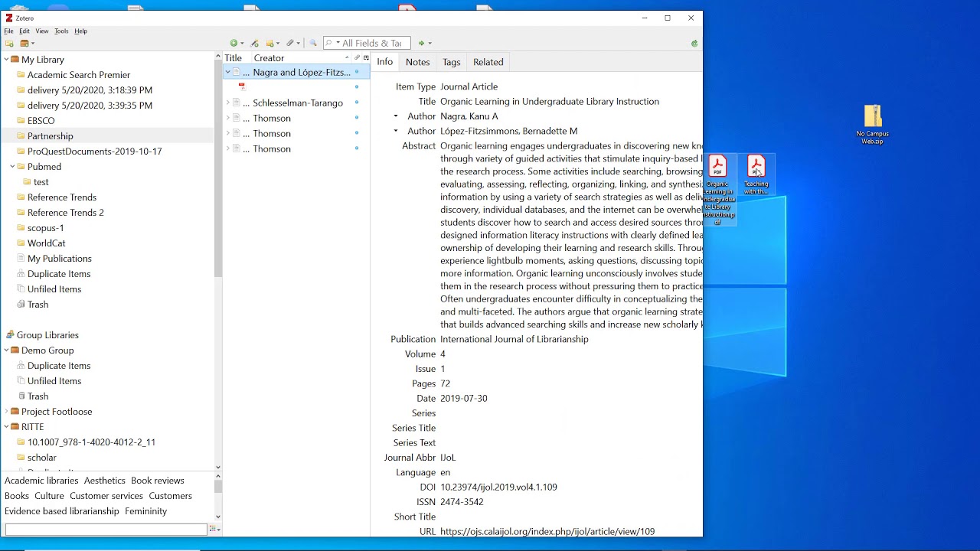Filter by the Academic libraries tag
980x551 pixels.
[41, 481]
